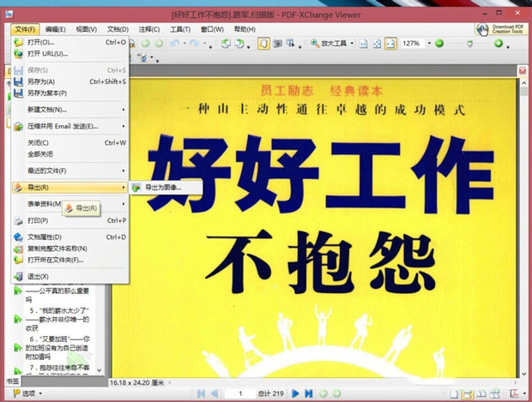This screenshot has height=402, width=532.
Task: Choose 打开所在文件夹(F)... menu item
Action: pos(70,260)
